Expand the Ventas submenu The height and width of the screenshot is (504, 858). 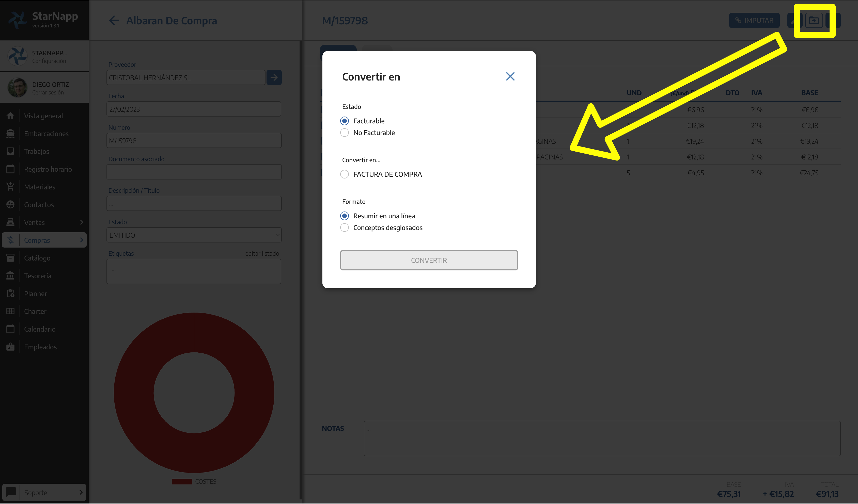click(x=81, y=222)
